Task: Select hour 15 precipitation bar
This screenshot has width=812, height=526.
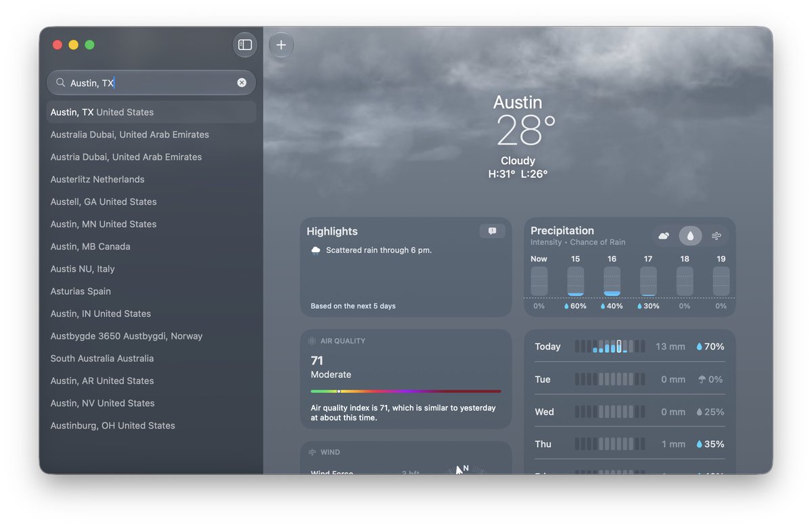Action: pyautogui.click(x=575, y=281)
